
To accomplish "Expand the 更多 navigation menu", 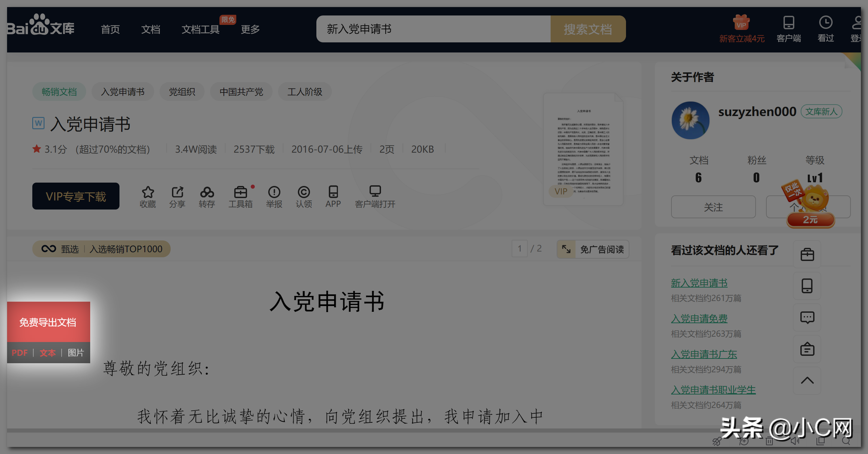I will [x=250, y=29].
